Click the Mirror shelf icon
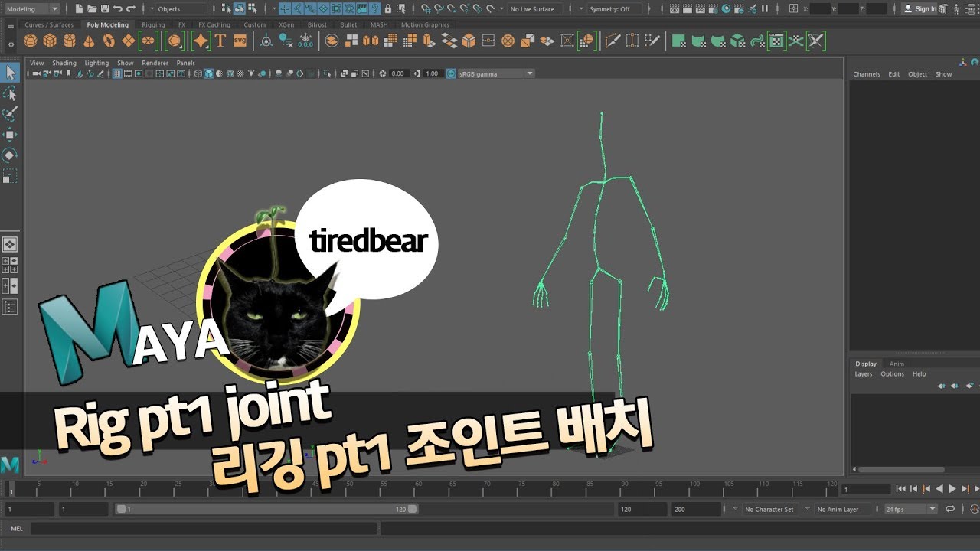Screen dimensions: 980x551 (371, 41)
